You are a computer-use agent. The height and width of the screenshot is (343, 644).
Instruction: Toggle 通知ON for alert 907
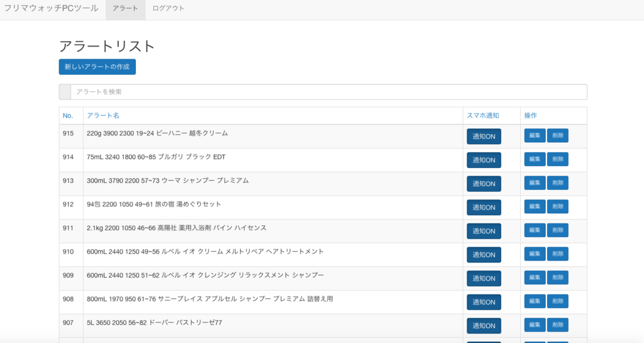(x=484, y=326)
